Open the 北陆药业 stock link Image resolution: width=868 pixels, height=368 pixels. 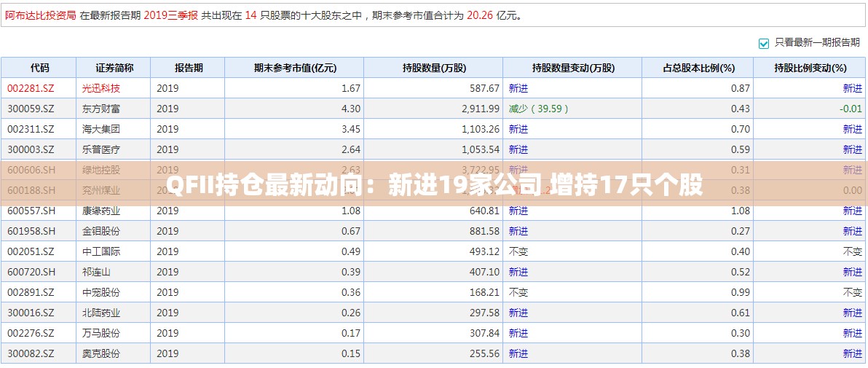100,313
